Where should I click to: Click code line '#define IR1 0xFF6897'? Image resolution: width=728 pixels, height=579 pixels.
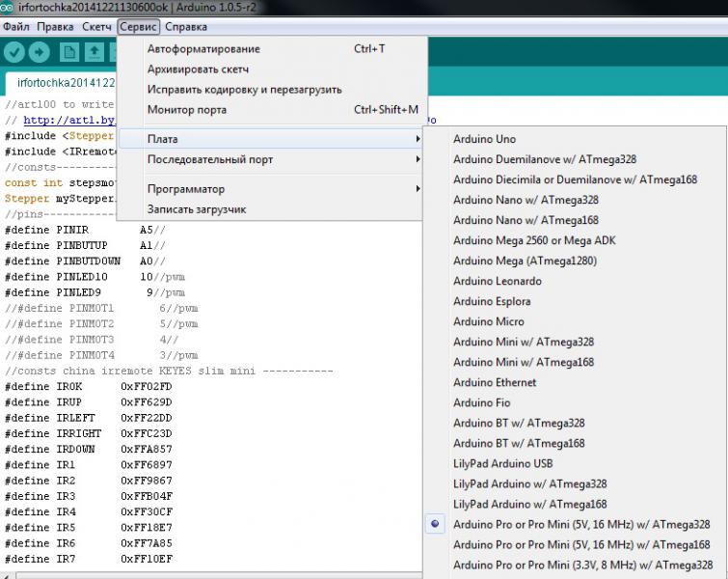[89, 465]
